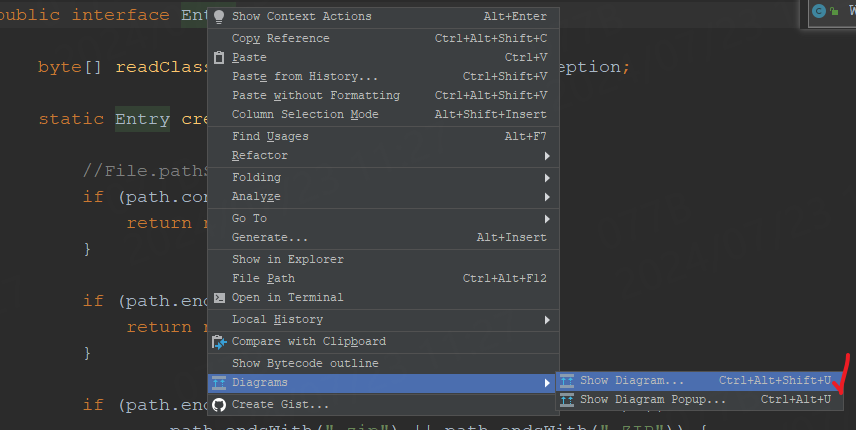
Task: Click the 'Ctrl+Alt+F12' shortcut text
Action: (504, 278)
